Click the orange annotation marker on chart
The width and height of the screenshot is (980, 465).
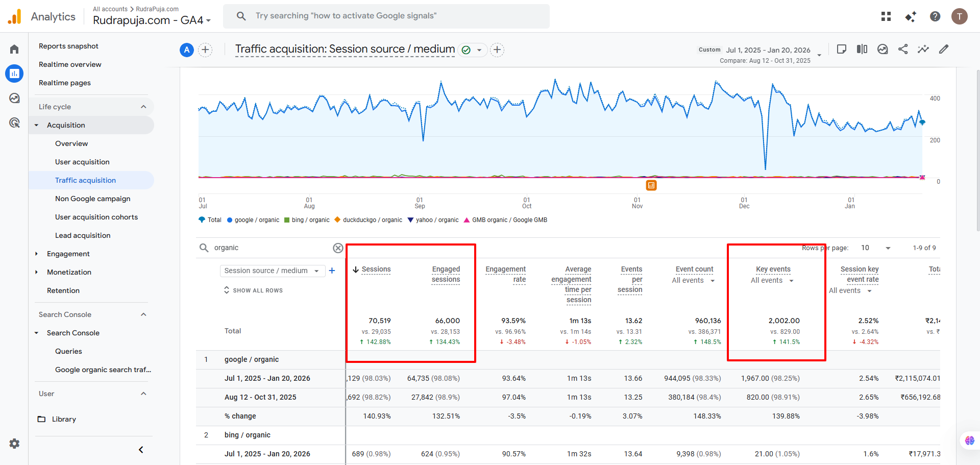(x=651, y=185)
